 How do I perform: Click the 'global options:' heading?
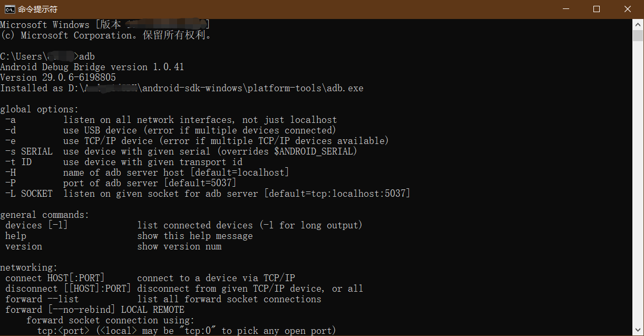point(39,109)
